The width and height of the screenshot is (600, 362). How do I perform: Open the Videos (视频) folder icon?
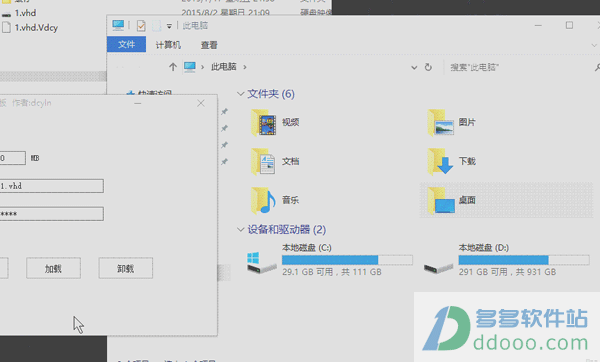pyautogui.click(x=263, y=122)
